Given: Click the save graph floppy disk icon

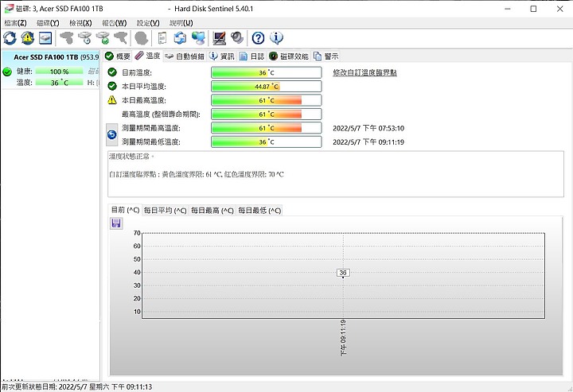Looking at the screenshot, I should 116,223.
